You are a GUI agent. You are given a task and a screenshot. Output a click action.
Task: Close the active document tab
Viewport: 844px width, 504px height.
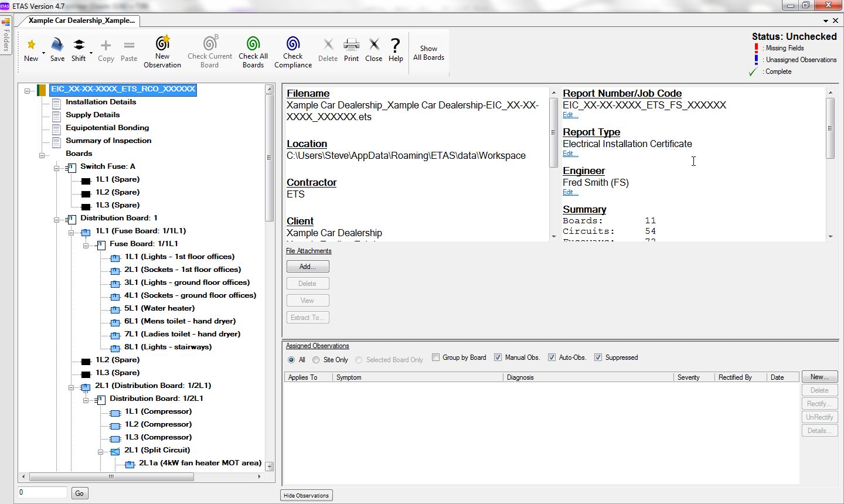pos(836,21)
